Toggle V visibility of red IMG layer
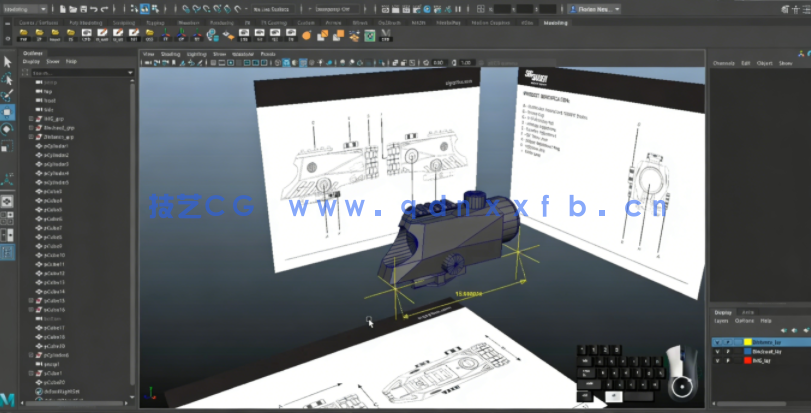The image size is (811, 413). click(x=716, y=361)
